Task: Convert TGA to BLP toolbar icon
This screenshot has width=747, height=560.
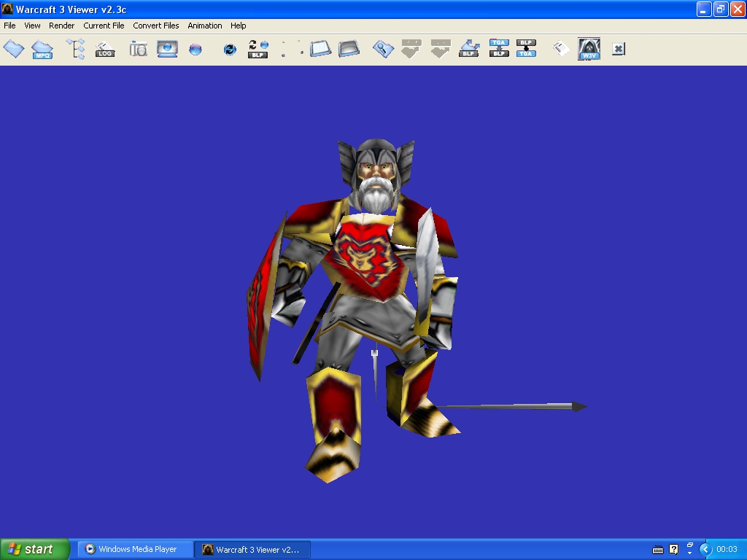Action: tap(499, 48)
